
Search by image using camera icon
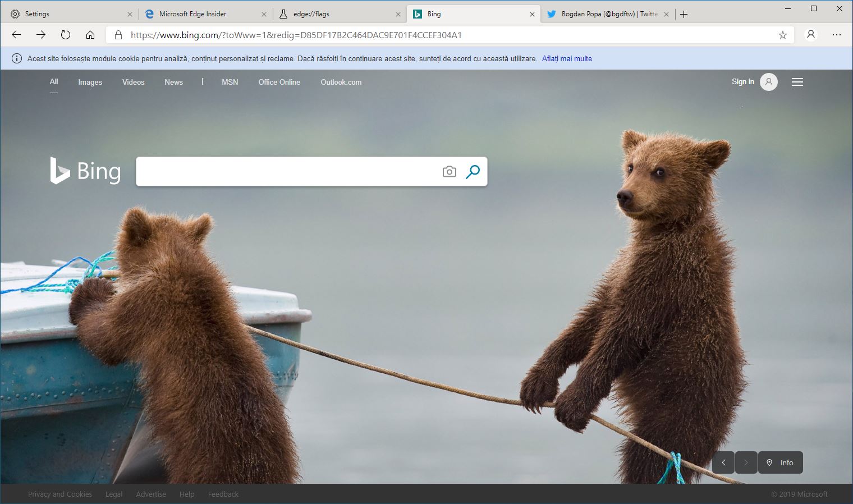click(x=450, y=172)
